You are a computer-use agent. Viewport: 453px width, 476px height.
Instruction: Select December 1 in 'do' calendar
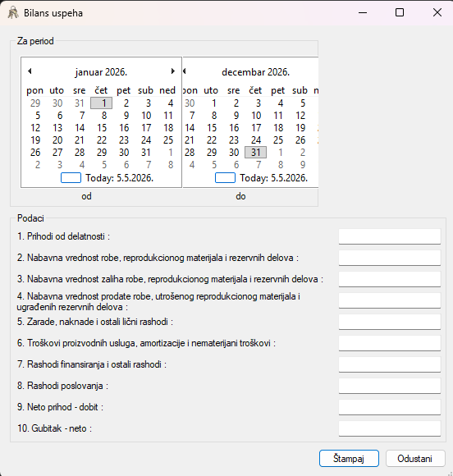[213, 103]
